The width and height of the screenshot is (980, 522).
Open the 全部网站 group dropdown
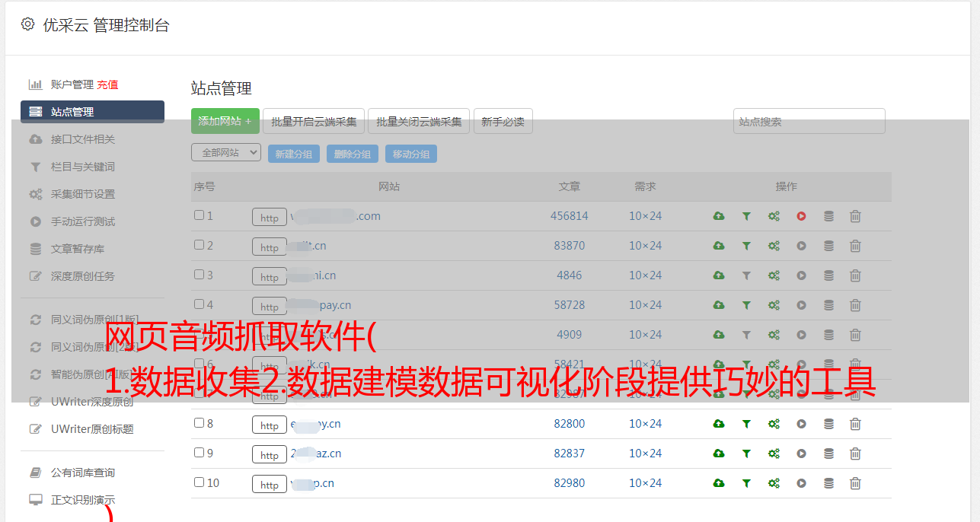coord(226,153)
